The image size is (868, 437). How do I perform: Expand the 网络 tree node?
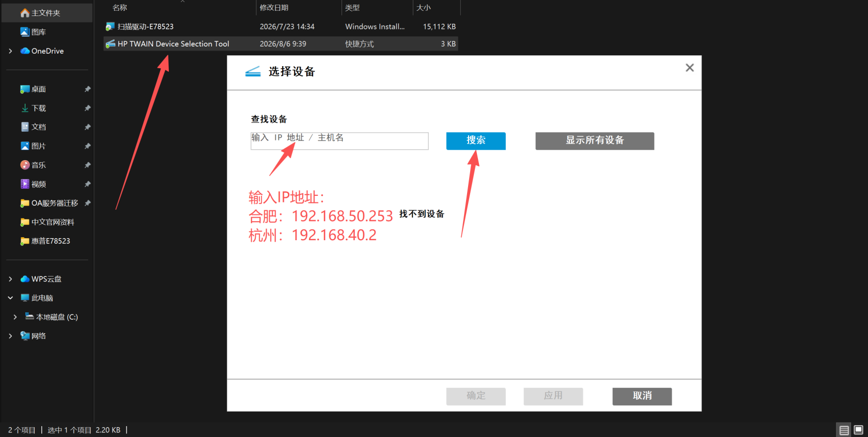10,336
